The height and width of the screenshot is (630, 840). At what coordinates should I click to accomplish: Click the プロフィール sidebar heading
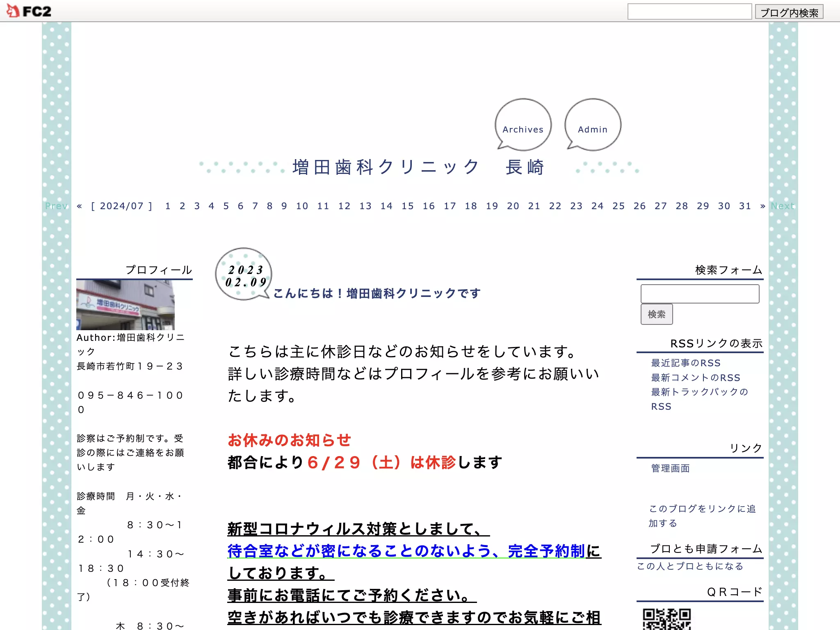click(159, 270)
